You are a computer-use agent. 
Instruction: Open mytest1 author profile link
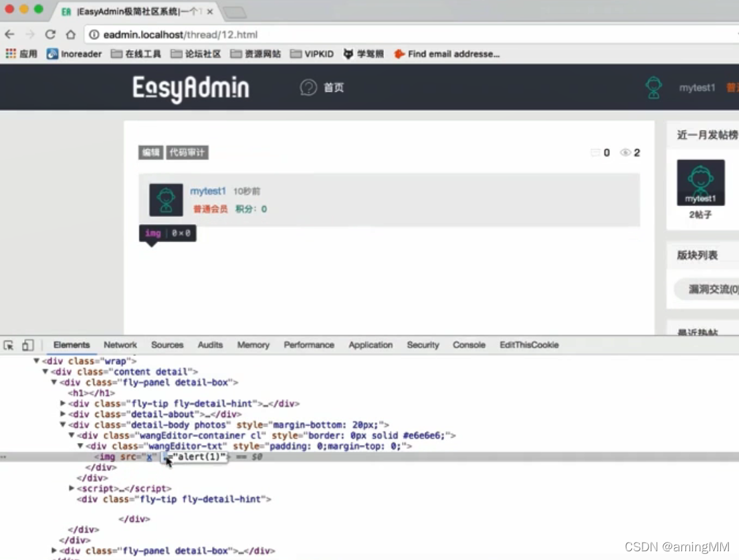(208, 191)
